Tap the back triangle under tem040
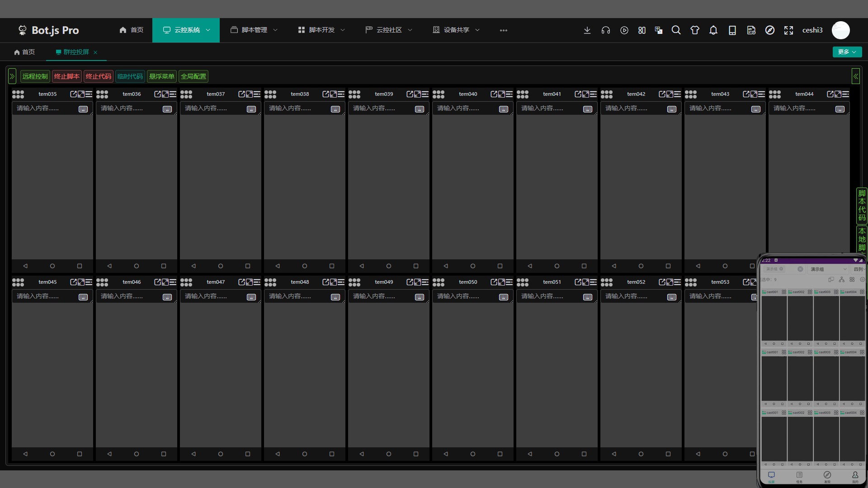868x488 pixels. 446,266
